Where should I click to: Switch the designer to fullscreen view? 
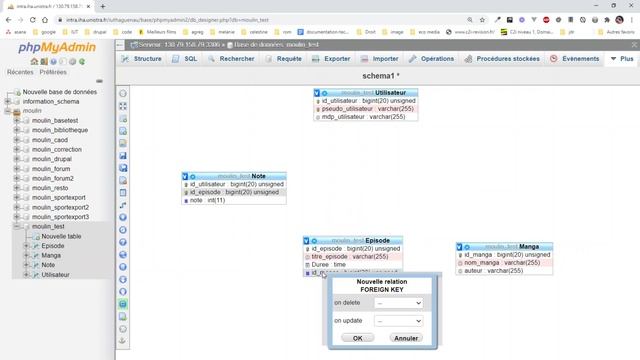click(123, 106)
